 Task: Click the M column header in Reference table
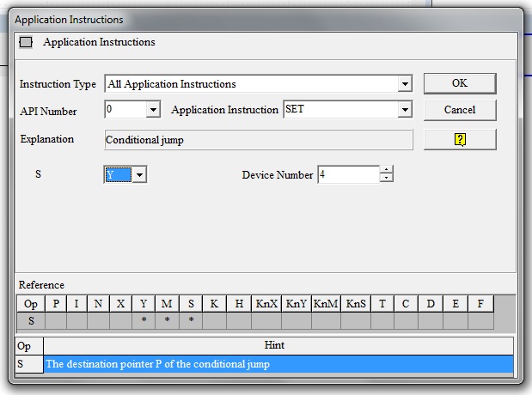click(x=167, y=304)
